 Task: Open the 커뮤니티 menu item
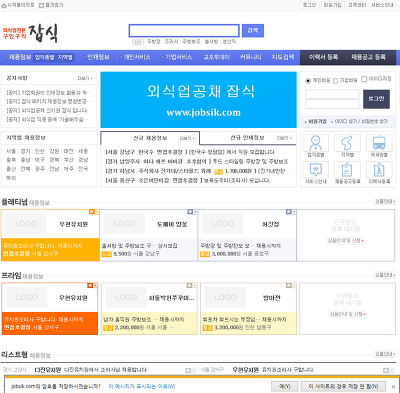[x=250, y=57]
